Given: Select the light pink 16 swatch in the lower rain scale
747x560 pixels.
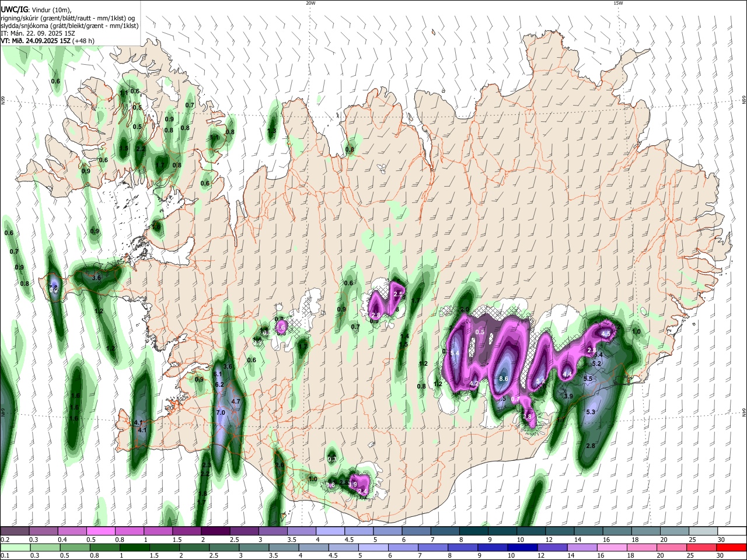Looking at the screenshot, I should (x=612, y=548).
